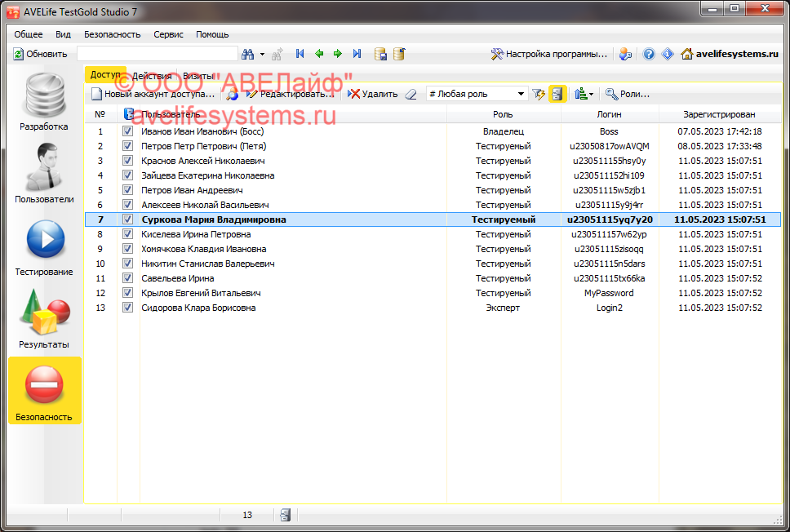Click the search input field in toolbar
Viewport: 790px width, 532px height.
tap(157, 54)
